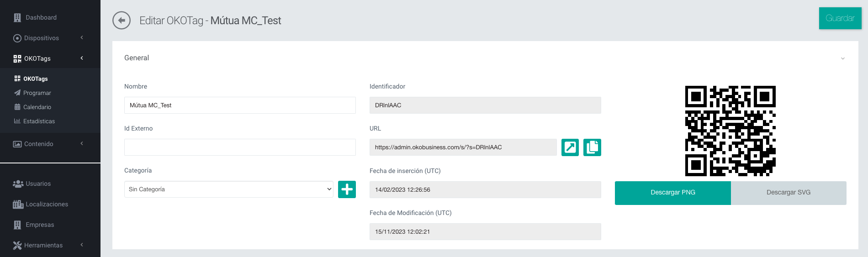
Task: Click the Dispositivos target icon
Action: tap(17, 38)
